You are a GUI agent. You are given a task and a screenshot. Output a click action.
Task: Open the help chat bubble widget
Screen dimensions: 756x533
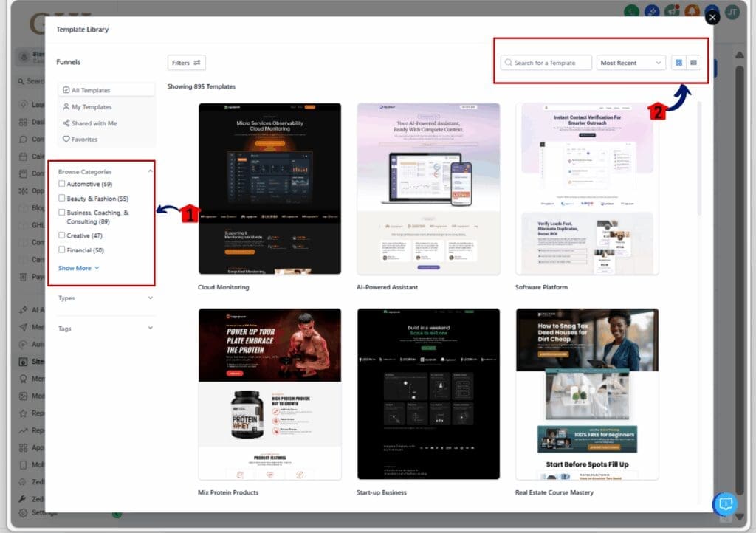point(724,503)
